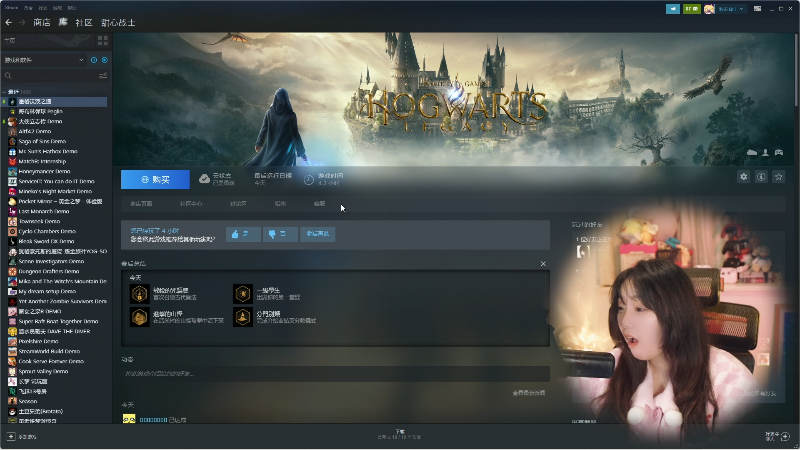Open the 查看 menu
Screen dimensions: 800x450
click(29, 8)
